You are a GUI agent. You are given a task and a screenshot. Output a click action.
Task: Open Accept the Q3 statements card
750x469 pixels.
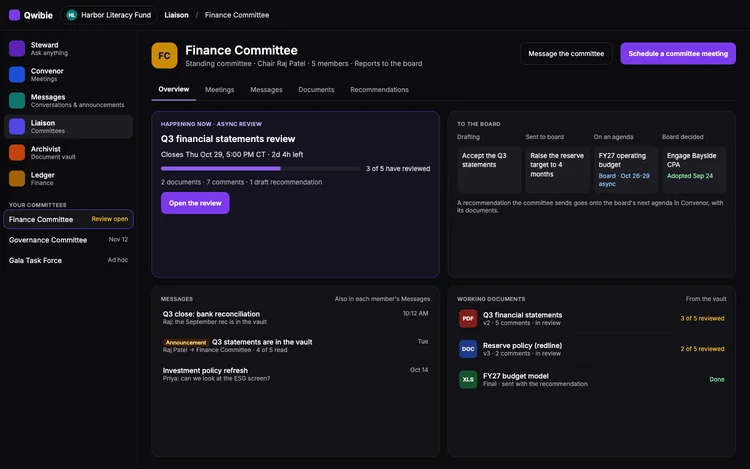[489, 169]
